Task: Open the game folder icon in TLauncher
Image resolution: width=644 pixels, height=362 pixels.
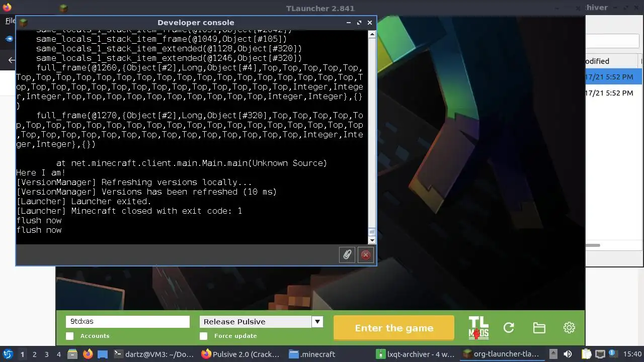Action: (539, 328)
